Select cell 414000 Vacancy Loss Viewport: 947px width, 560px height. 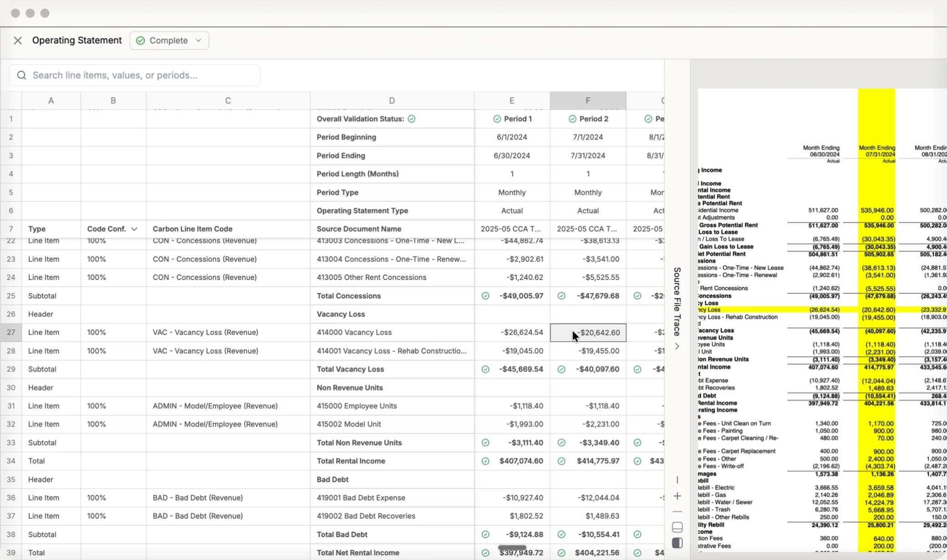tap(392, 332)
